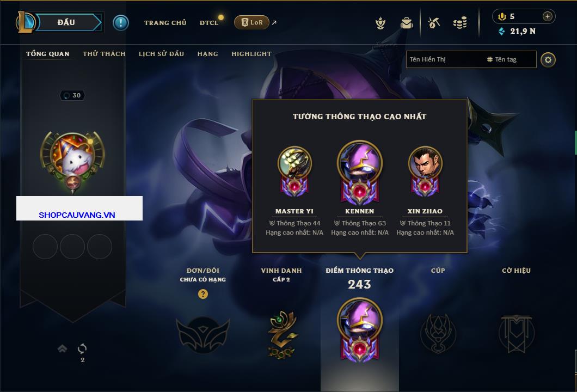Open the LoR external launcher button

(252, 22)
